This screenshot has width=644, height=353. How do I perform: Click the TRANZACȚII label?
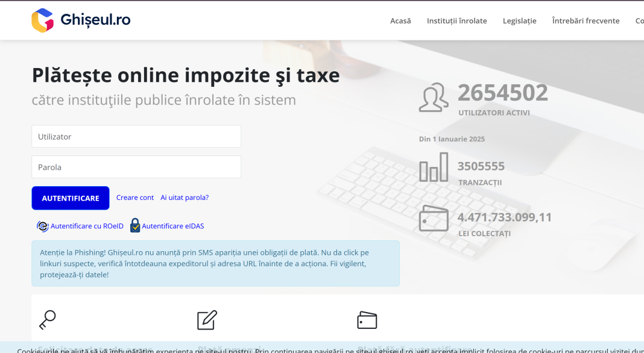[x=480, y=183]
